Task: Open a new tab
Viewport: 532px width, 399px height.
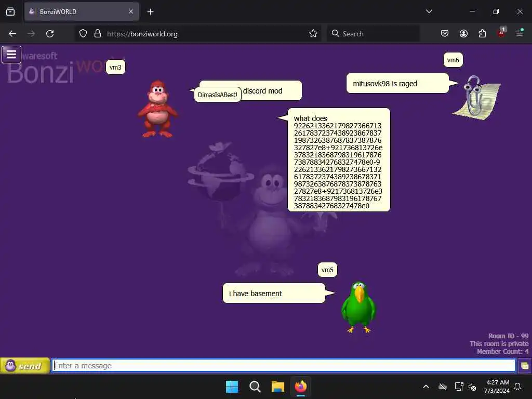Action: 150,11
